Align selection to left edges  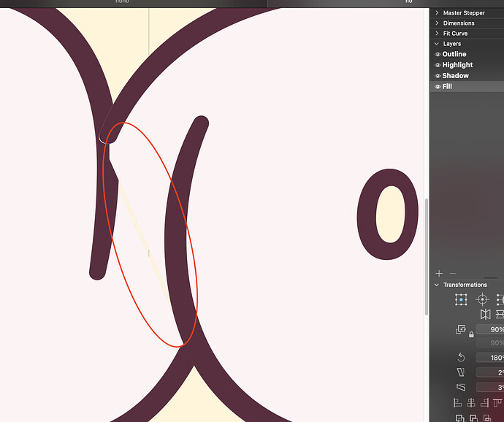pyautogui.click(x=457, y=402)
